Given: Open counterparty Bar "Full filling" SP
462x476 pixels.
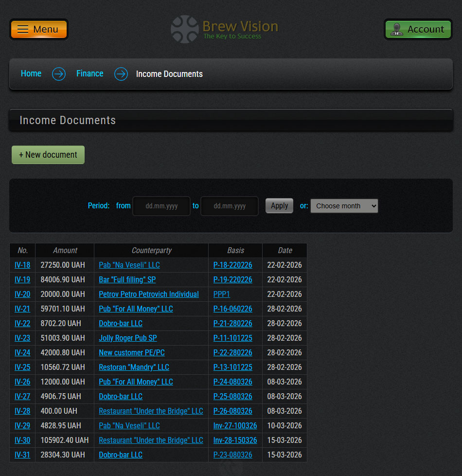Looking at the screenshot, I should pyautogui.click(x=127, y=280).
